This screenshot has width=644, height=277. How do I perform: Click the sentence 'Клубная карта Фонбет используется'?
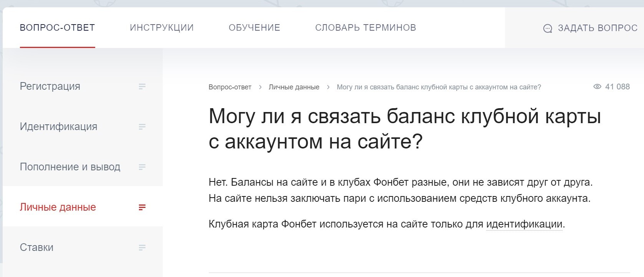tap(387, 224)
